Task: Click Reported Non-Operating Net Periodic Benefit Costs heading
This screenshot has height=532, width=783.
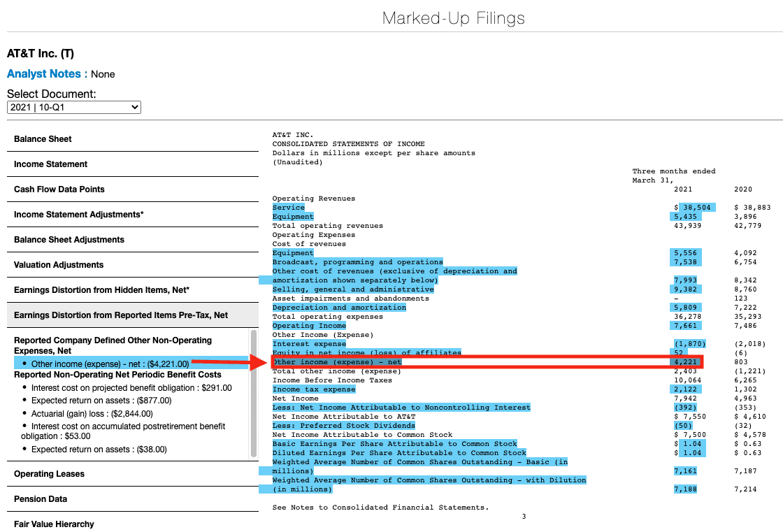Action: [117, 375]
